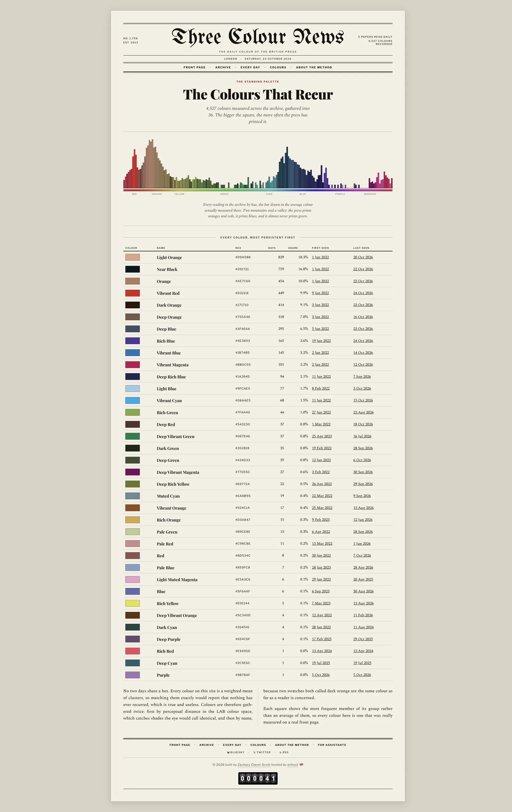Visit the enhost hosting link
Screen dimensions: 512x812
(x=292, y=765)
